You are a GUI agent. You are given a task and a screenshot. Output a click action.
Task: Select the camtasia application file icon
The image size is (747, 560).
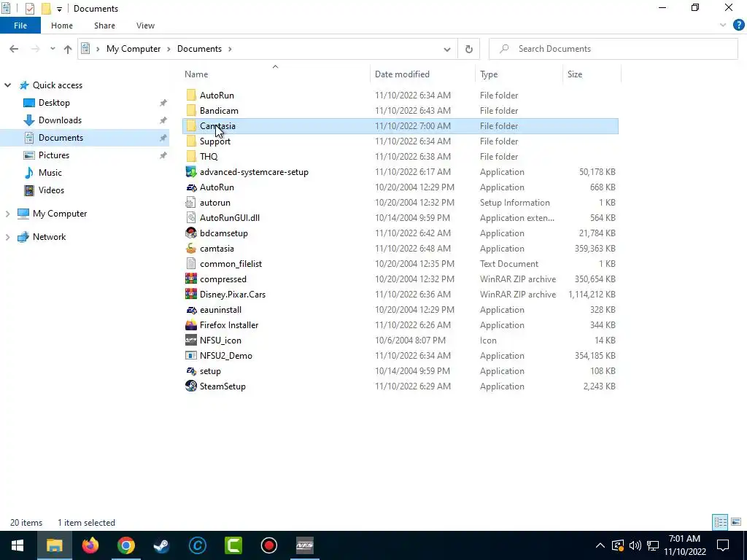tap(191, 249)
